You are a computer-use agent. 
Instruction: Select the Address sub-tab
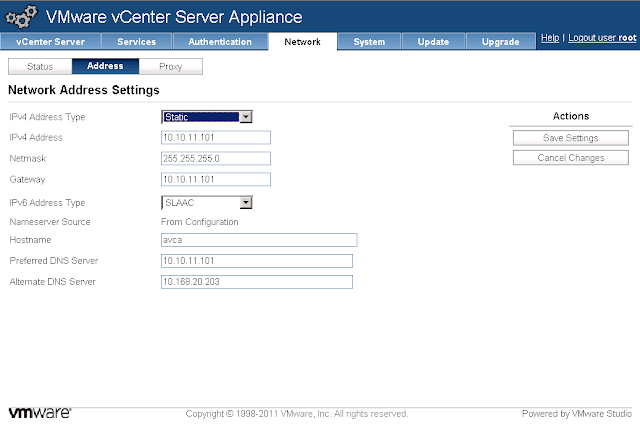[x=105, y=66]
